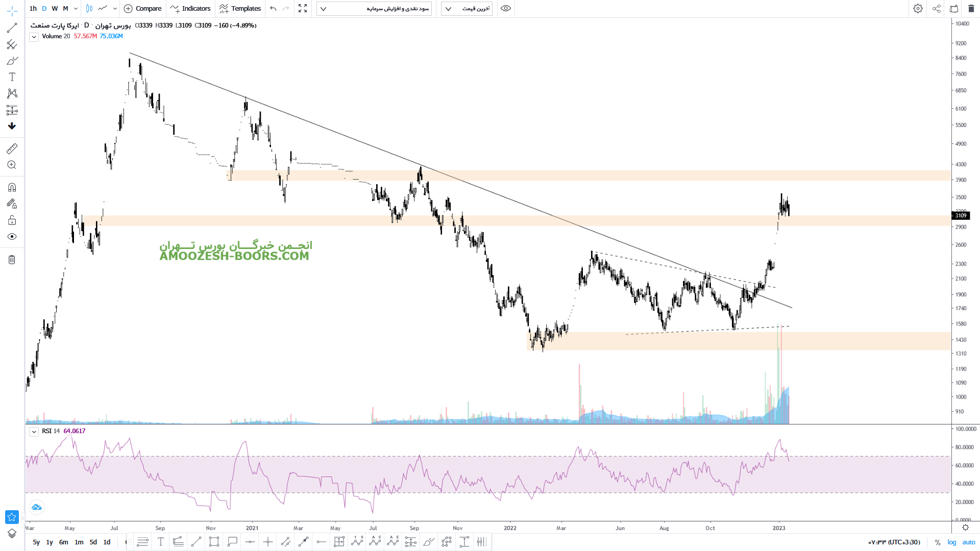Collapse the RSI indicator legend

pyautogui.click(x=34, y=432)
